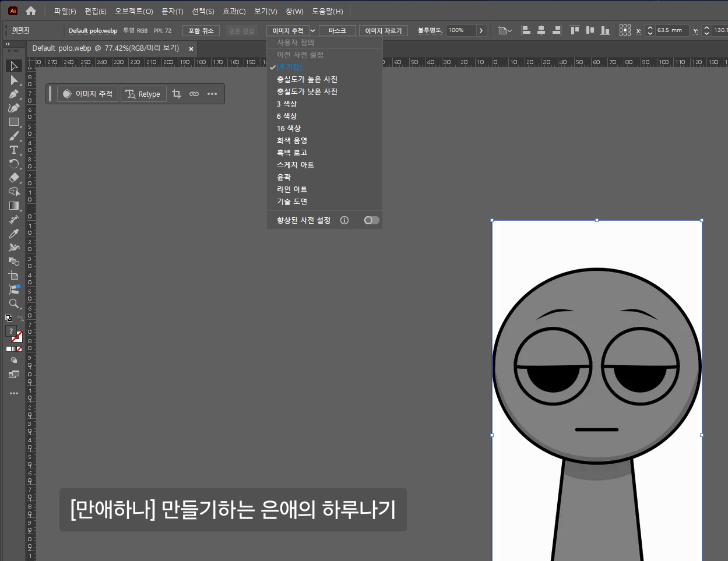Select the Eraser tool
Image resolution: width=728 pixels, height=561 pixels.
(x=14, y=178)
